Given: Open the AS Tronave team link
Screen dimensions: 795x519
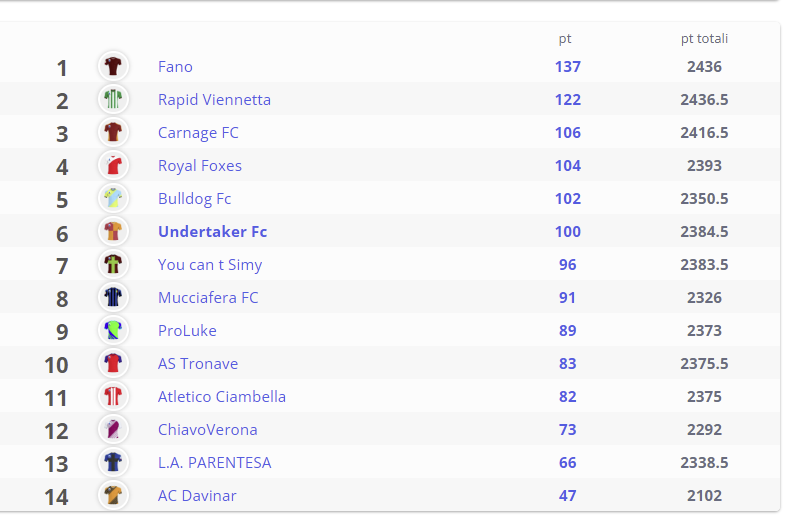Looking at the screenshot, I should [x=198, y=364].
